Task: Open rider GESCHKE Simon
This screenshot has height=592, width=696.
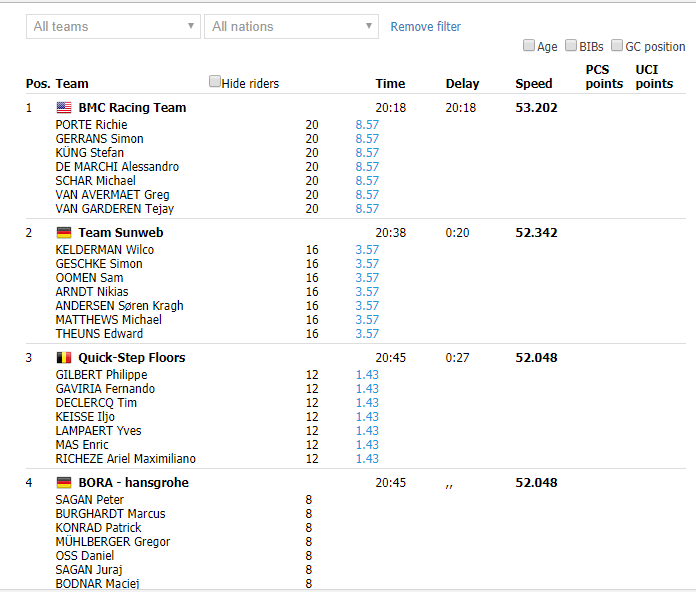Action: coord(99,264)
